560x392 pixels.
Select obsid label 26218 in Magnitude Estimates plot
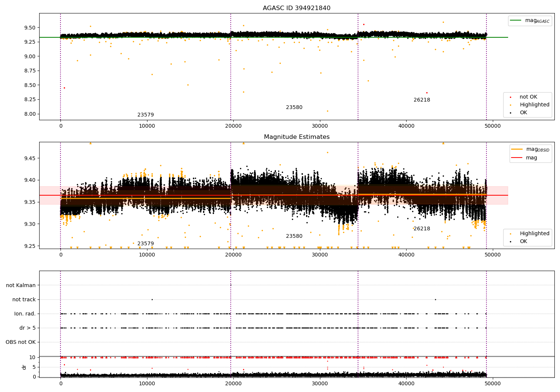pyautogui.click(x=422, y=229)
